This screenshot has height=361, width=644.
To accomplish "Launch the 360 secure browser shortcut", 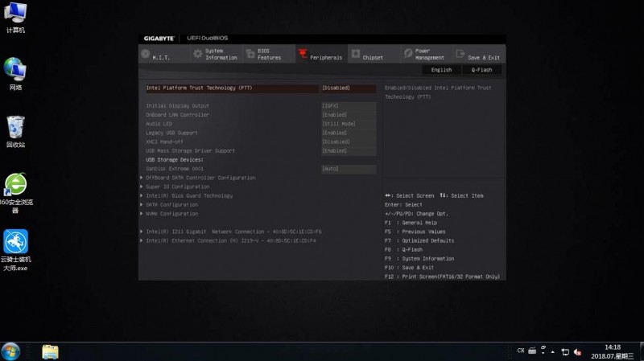I will point(15,193).
